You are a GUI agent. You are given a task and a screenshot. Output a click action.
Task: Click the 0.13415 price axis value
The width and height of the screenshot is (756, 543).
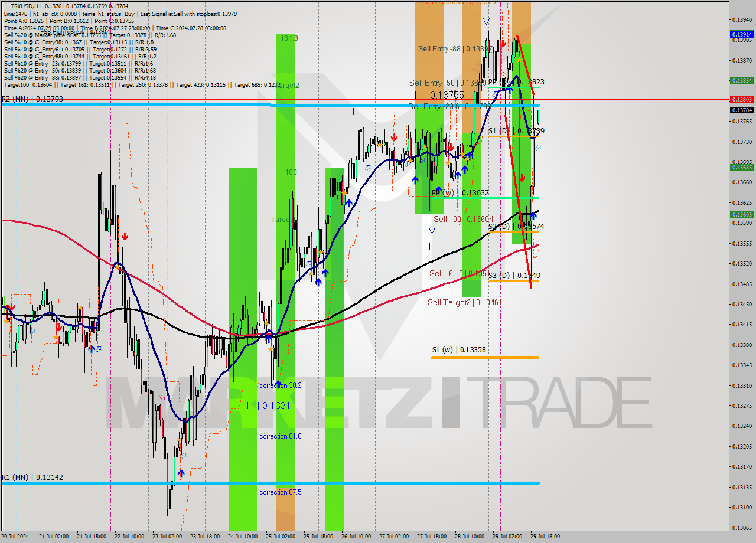point(742,325)
